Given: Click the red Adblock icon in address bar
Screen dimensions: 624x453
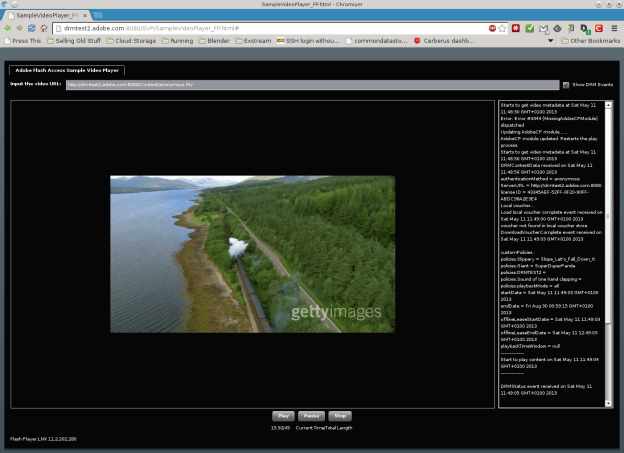Looking at the screenshot, I should point(492,28).
